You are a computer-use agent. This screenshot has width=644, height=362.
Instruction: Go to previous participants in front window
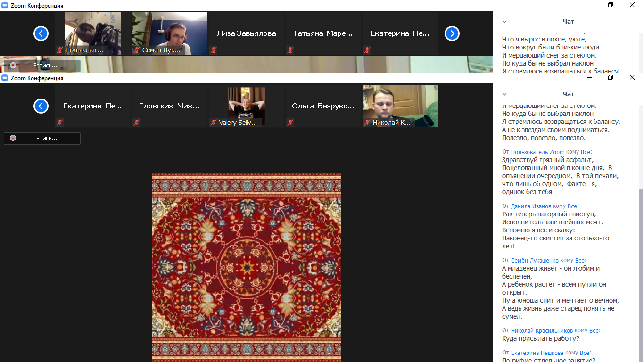tap(41, 106)
